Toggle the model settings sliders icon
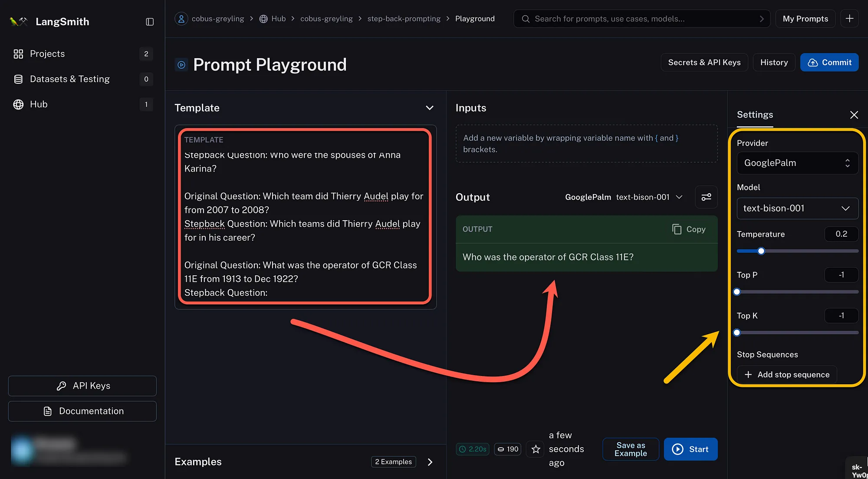 click(x=706, y=197)
